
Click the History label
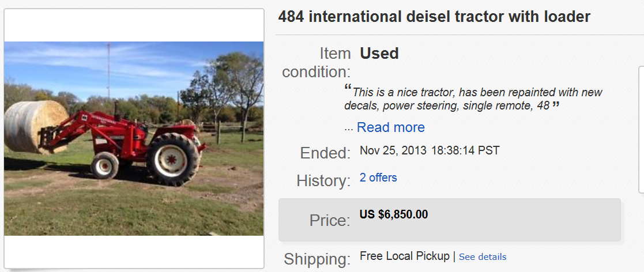tap(323, 181)
